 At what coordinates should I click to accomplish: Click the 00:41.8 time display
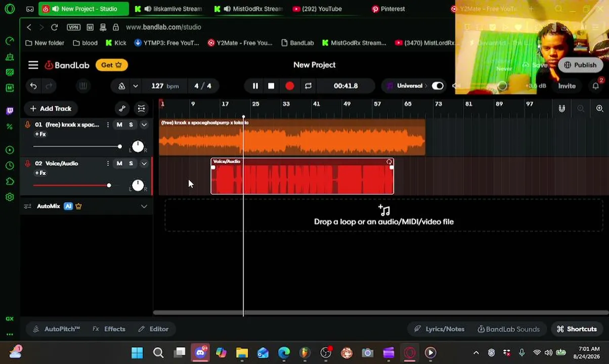pos(345,86)
